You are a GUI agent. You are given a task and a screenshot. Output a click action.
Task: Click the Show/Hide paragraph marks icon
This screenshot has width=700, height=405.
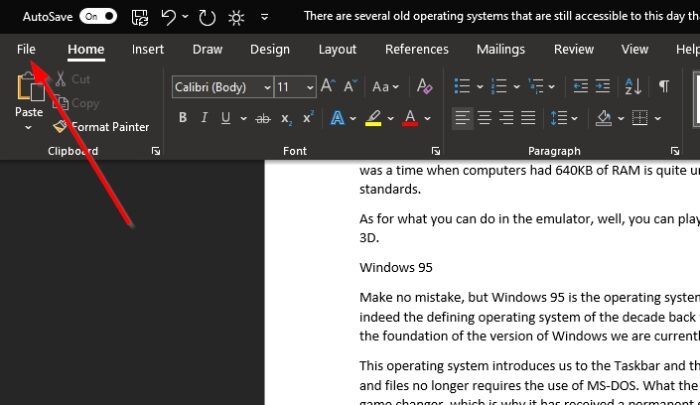[663, 87]
